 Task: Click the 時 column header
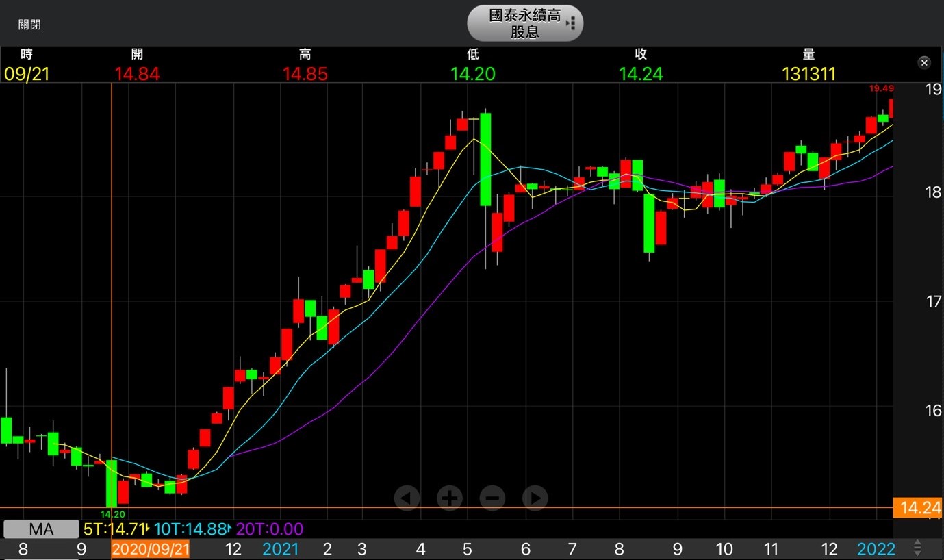click(x=27, y=54)
